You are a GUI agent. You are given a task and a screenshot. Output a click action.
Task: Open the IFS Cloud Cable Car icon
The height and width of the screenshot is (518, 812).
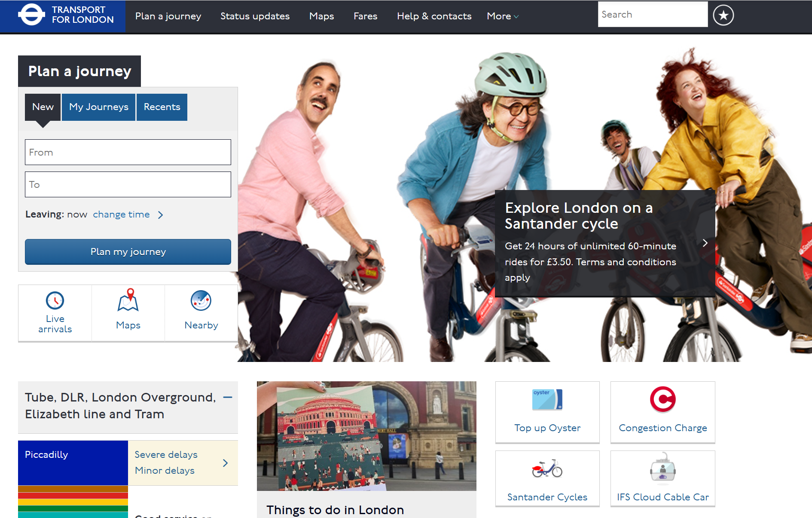(662, 469)
